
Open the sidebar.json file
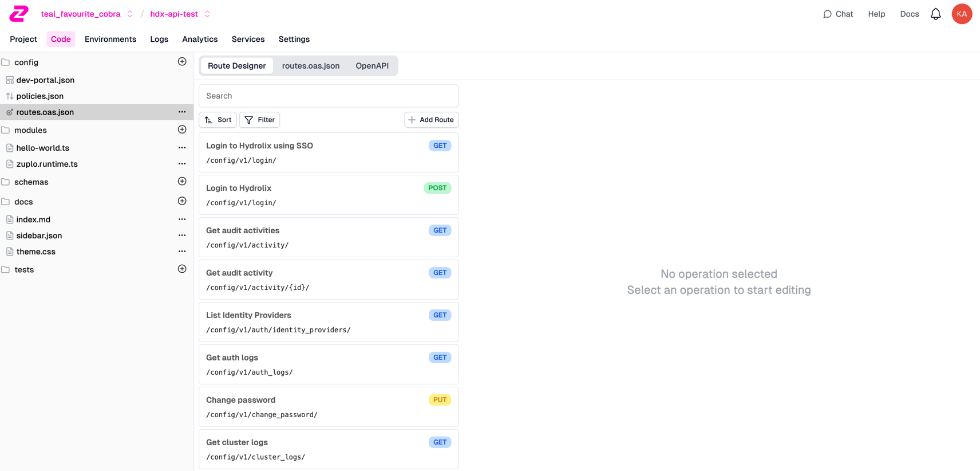39,235
